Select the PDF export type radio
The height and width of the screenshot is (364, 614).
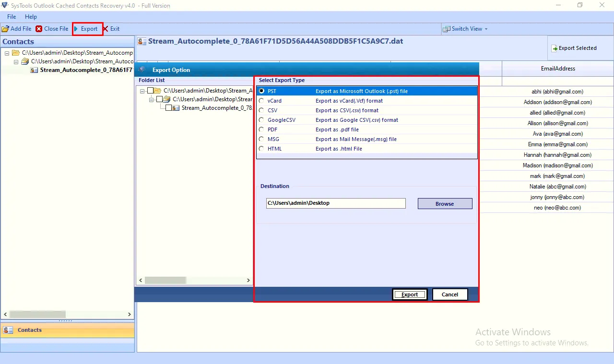tap(261, 129)
